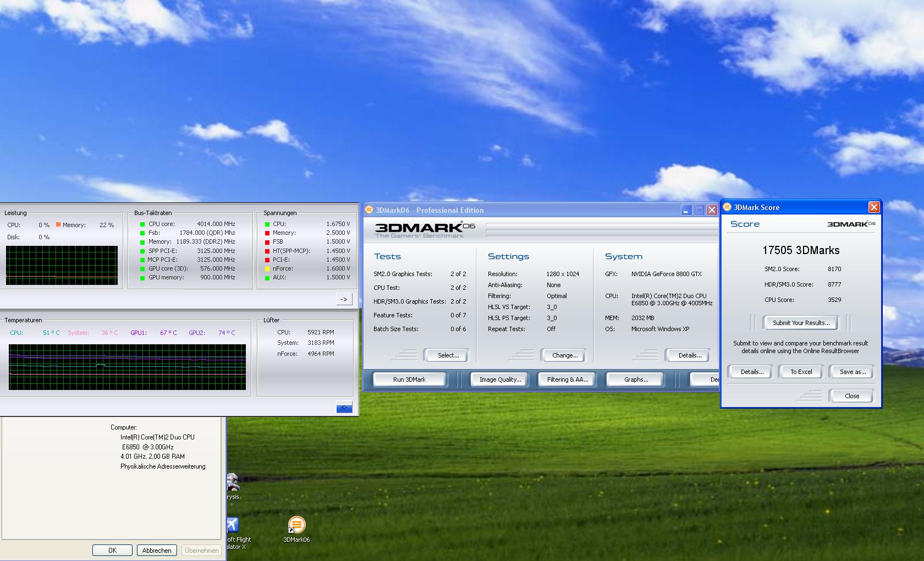Click the CPU core value '4014.000 MHz'
This screenshot has width=924, height=561.
[x=216, y=224]
